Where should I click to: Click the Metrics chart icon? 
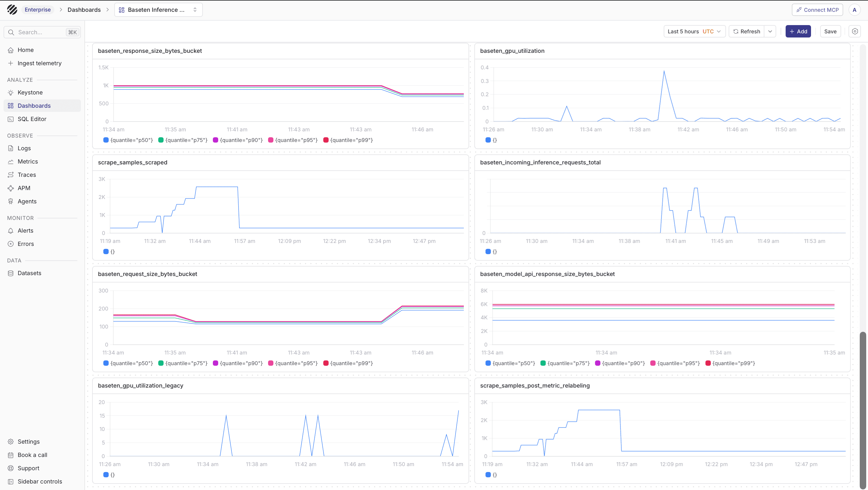[11, 161]
